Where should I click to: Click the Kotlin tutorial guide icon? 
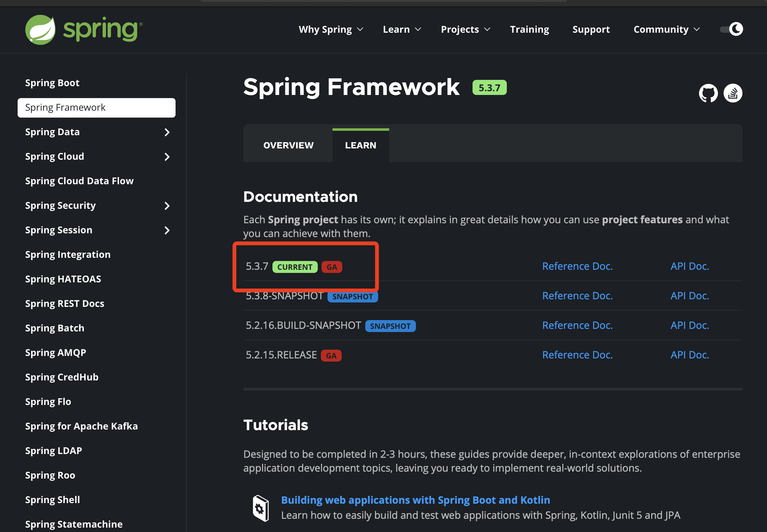(260, 508)
